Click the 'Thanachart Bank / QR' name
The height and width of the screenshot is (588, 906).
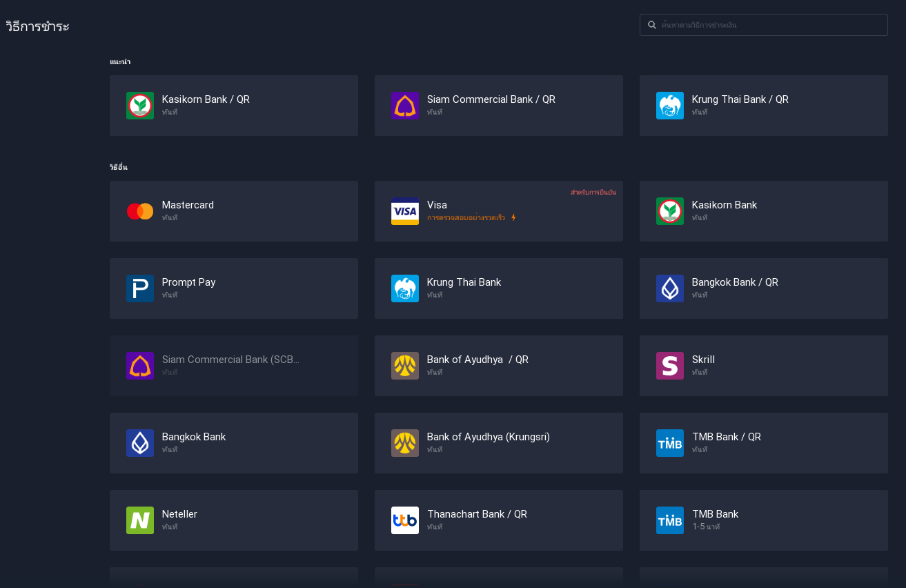477,514
